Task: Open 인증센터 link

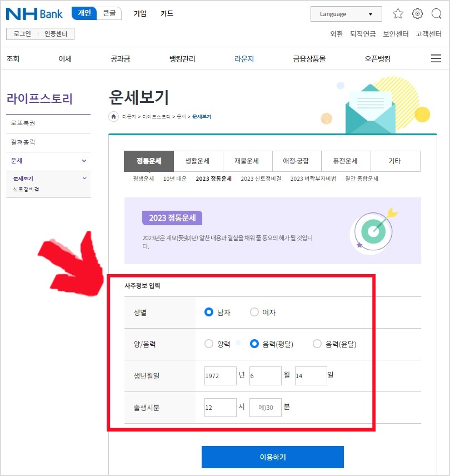Action: (56, 34)
